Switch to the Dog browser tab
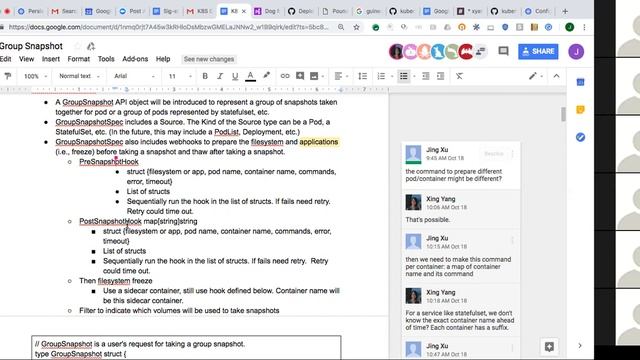The height and width of the screenshot is (360, 640). 267,11
